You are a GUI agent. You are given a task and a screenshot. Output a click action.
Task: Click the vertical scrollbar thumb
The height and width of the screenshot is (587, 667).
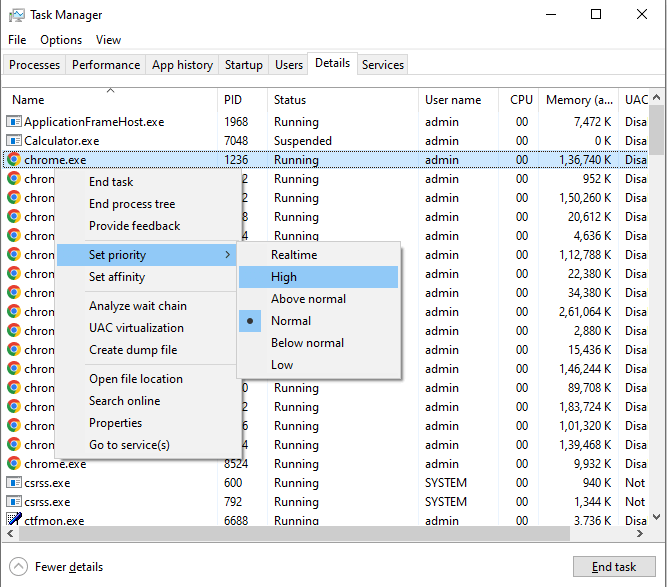[x=657, y=130]
